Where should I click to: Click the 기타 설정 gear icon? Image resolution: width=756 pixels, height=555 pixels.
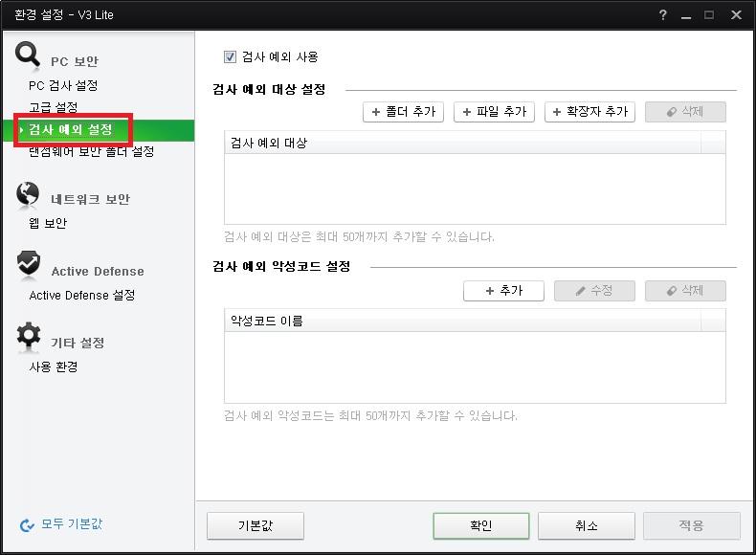click(x=28, y=338)
